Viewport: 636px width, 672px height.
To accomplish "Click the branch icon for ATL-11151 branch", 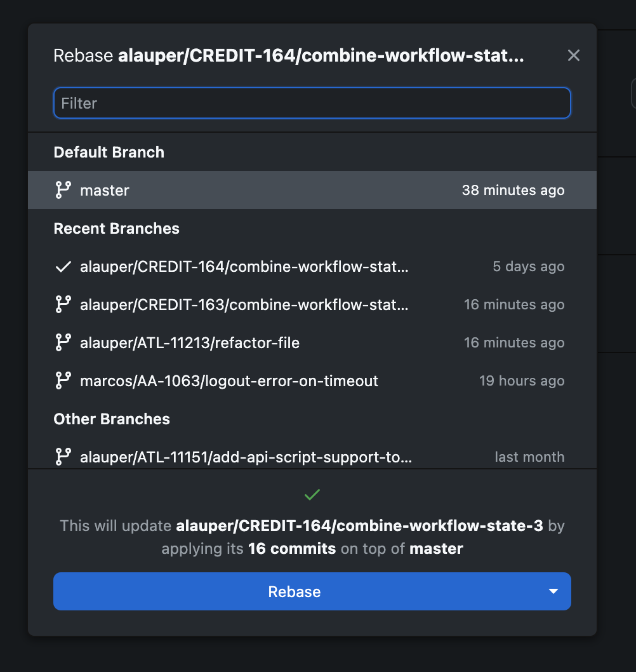I will click(x=63, y=456).
